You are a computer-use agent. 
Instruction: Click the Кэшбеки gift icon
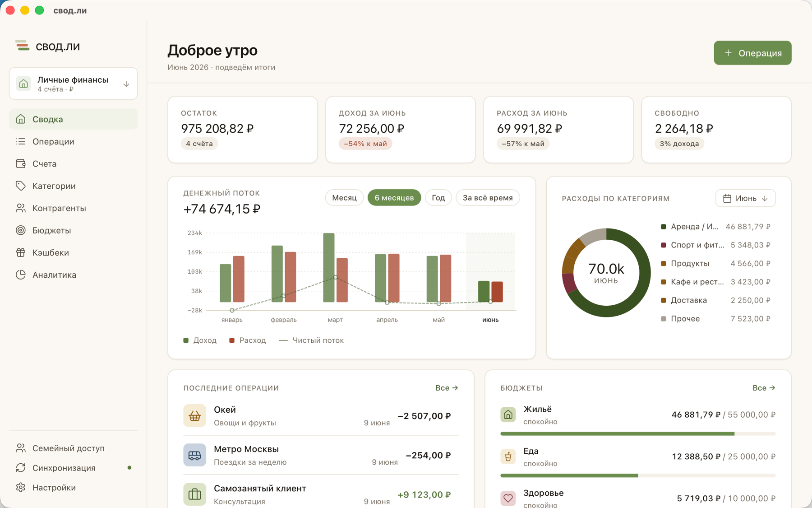click(x=21, y=252)
